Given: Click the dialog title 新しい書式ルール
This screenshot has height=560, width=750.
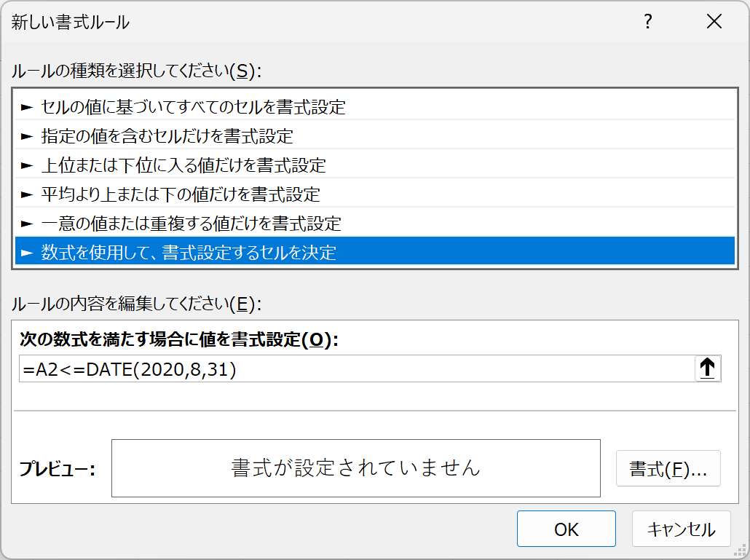Looking at the screenshot, I should (x=71, y=22).
